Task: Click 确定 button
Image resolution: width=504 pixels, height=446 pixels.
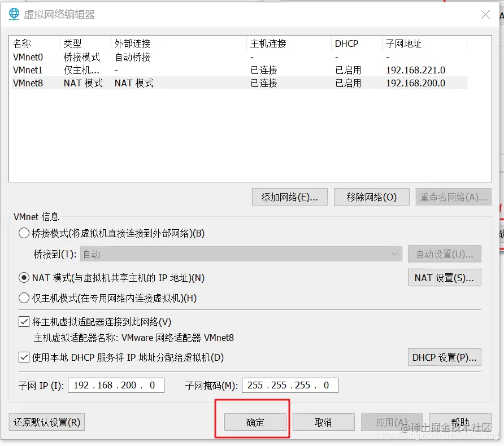Action: pos(255,422)
